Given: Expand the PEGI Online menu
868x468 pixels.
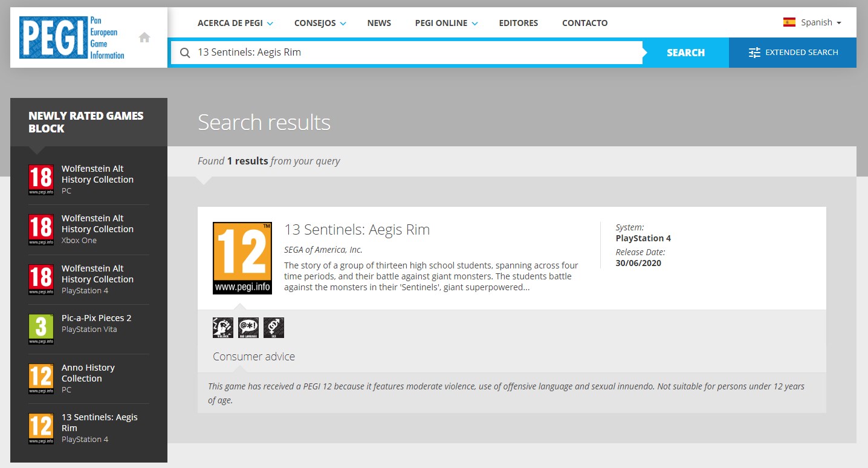Looking at the screenshot, I should pyautogui.click(x=446, y=23).
